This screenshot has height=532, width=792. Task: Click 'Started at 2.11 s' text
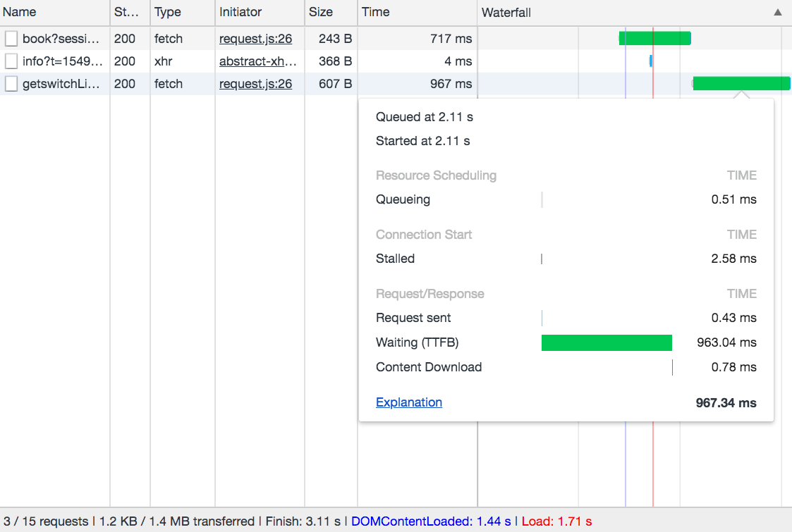tap(422, 141)
